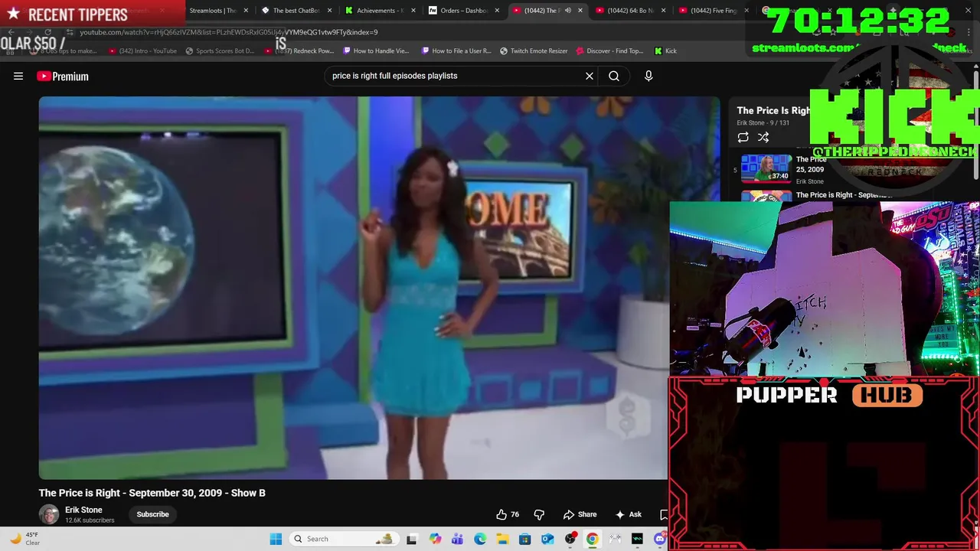Open Discover - Find Top bookmark
Image resolution: width=980 pixels, height=551 pixels.
pos(610,51)
